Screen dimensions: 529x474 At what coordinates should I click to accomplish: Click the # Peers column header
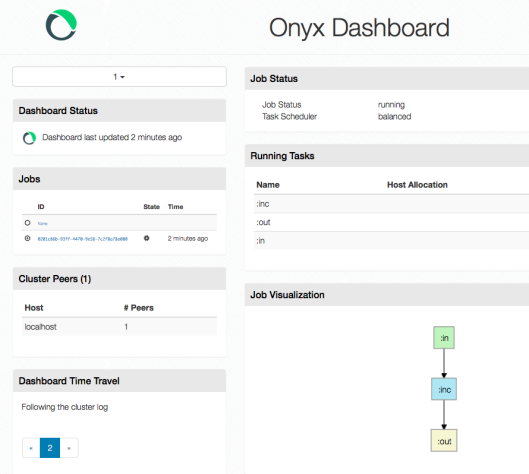139,308
